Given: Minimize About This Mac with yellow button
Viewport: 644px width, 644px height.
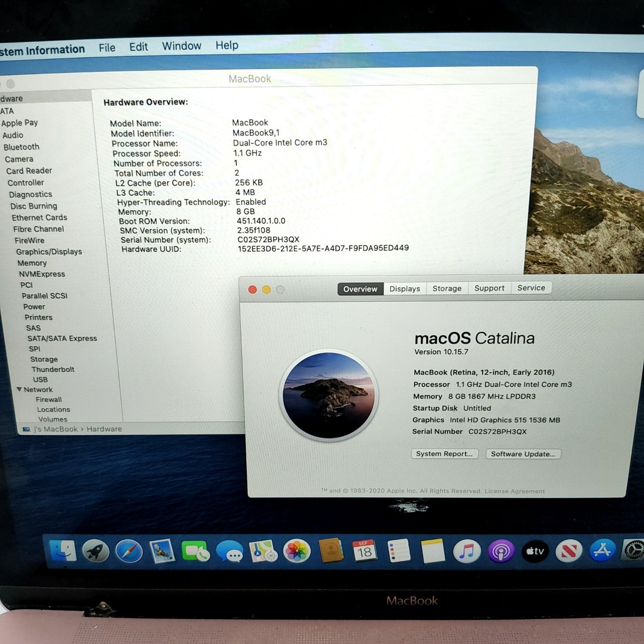Looking at the screenshot, I should tap(266, 290).
